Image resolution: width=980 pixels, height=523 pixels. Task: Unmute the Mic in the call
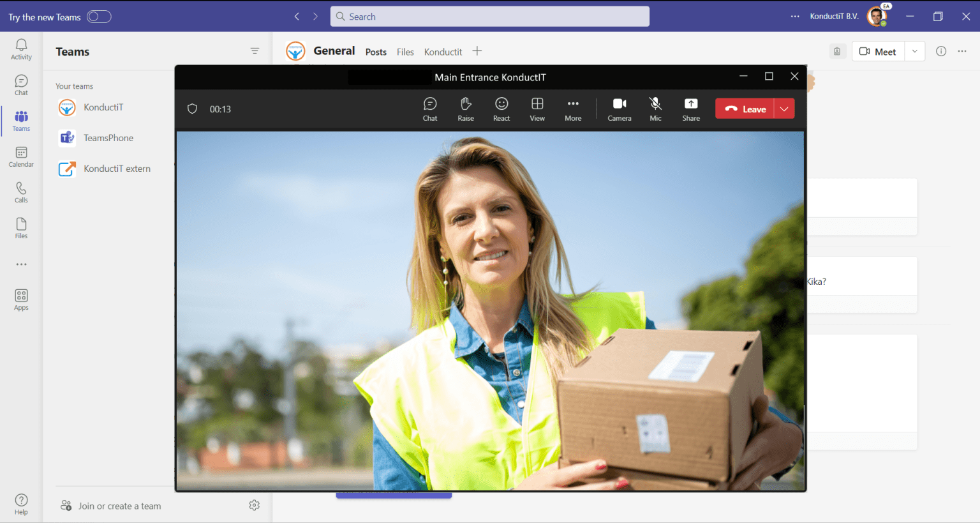[x=655, y=109]
